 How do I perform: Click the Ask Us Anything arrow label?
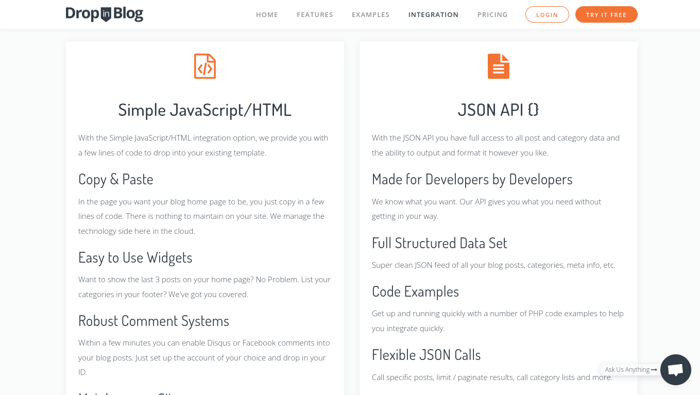point(630,370)
